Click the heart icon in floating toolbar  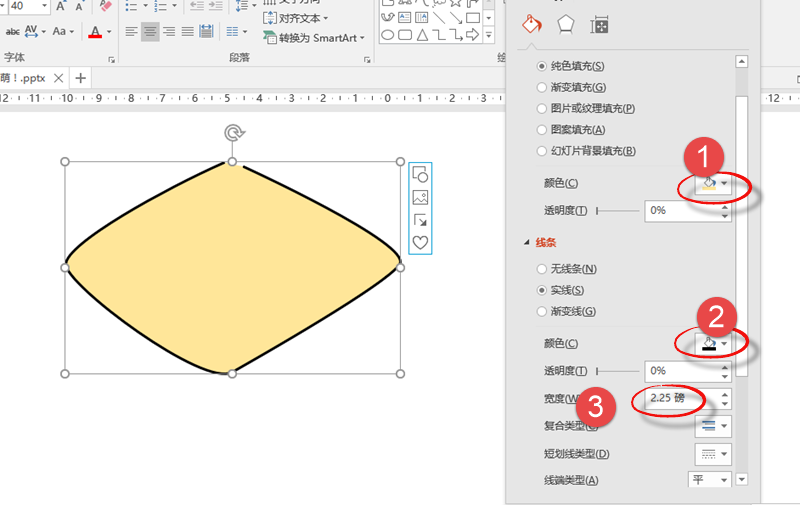[x=420, y=242]
